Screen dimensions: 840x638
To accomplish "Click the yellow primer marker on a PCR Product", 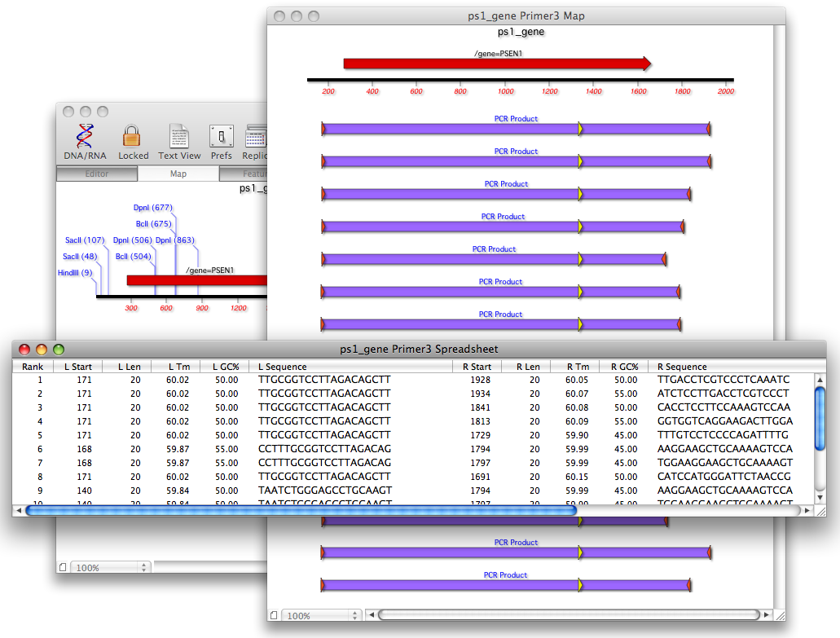I will 580,128.
